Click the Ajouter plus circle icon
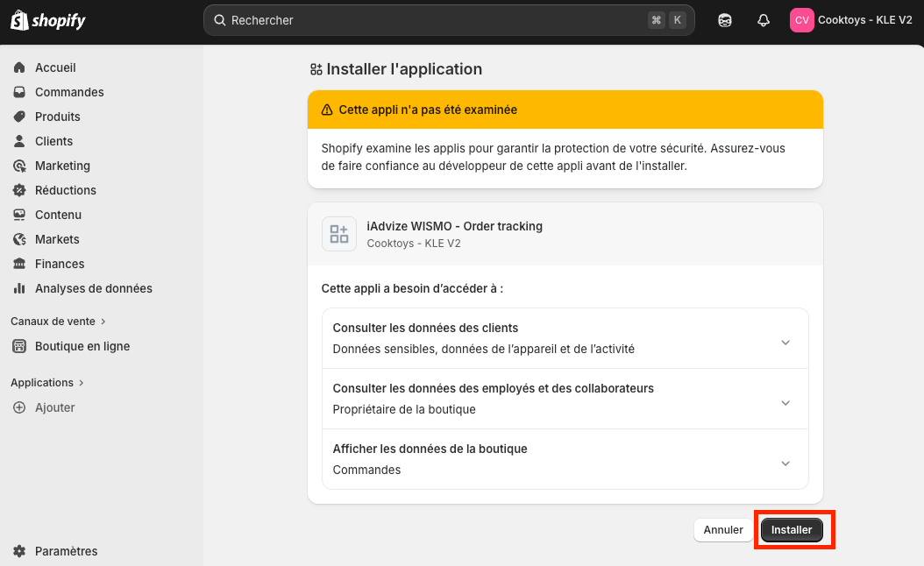The image size is (924, 566). point(19,407)
